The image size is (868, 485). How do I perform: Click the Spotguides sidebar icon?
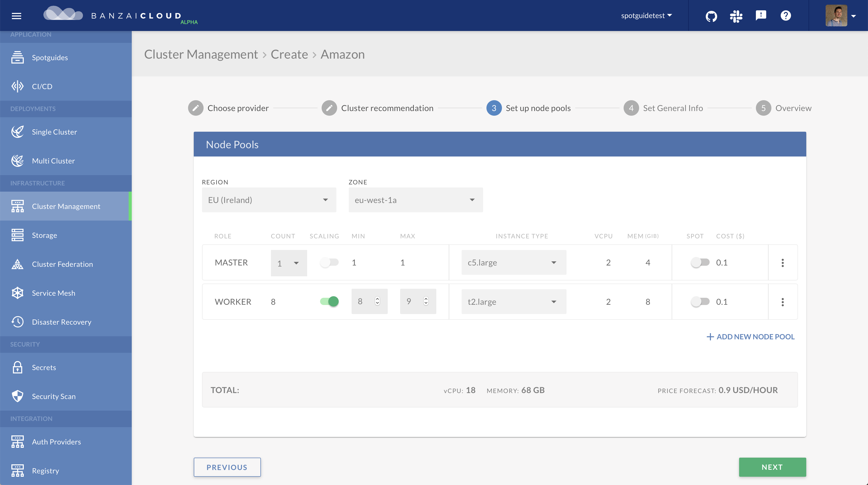coord(18,57)
